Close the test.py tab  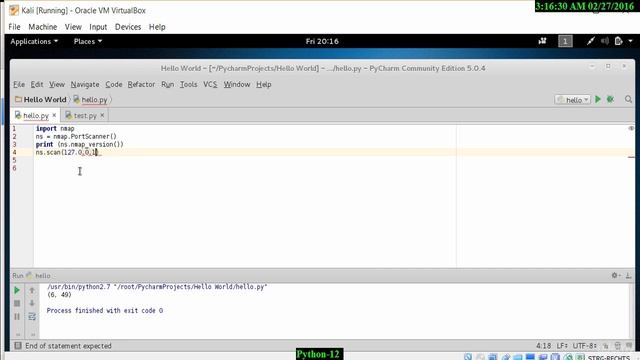pos(102,115)
